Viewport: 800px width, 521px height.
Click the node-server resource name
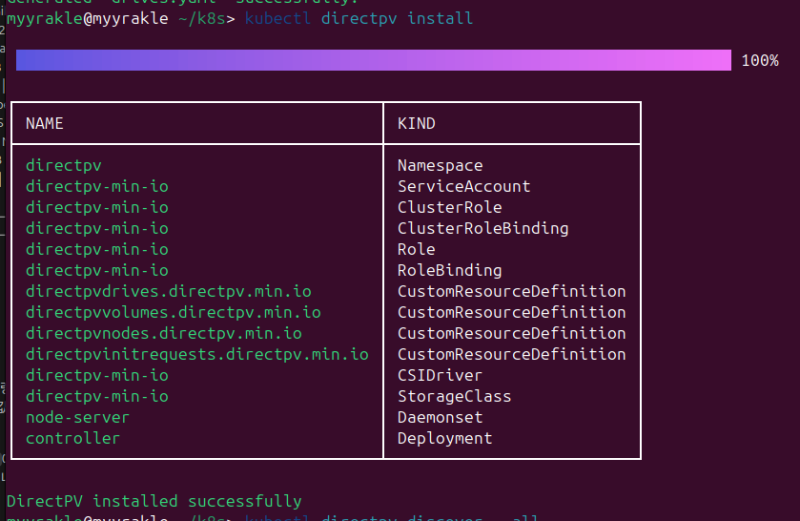(x=77, y=418)
